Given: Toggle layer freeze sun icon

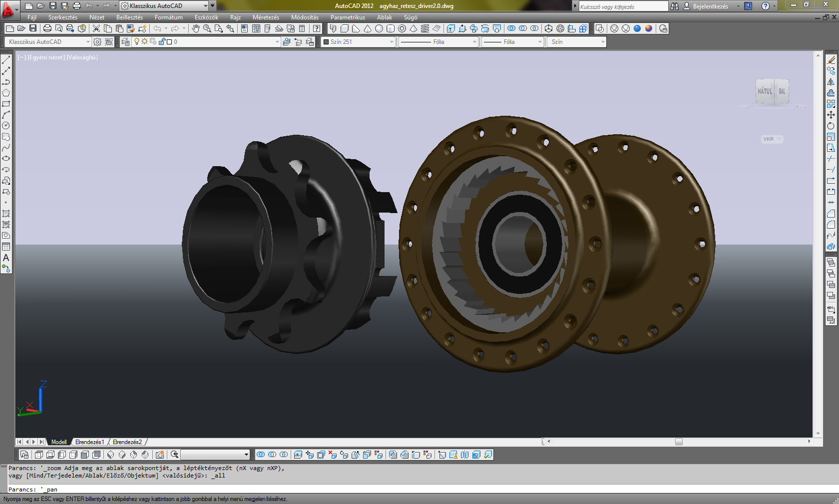Looking at the screenshot, I should tap(144, 42).
